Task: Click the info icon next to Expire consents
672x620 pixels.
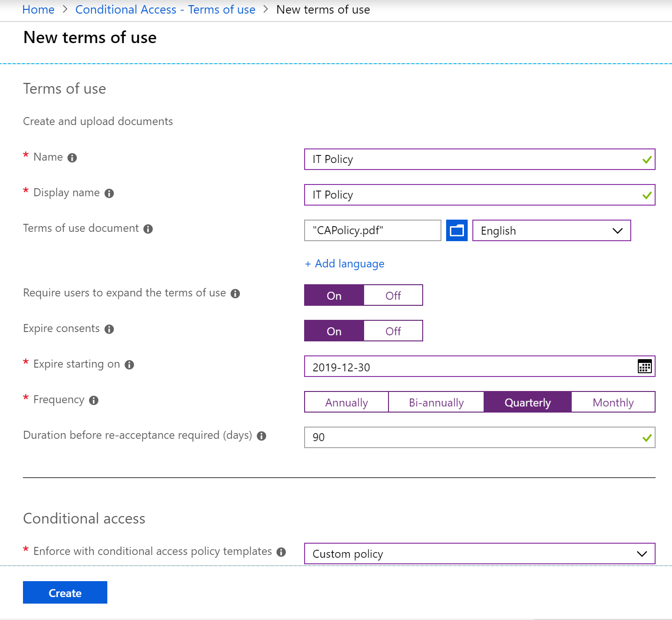Action: pos(109,329)
